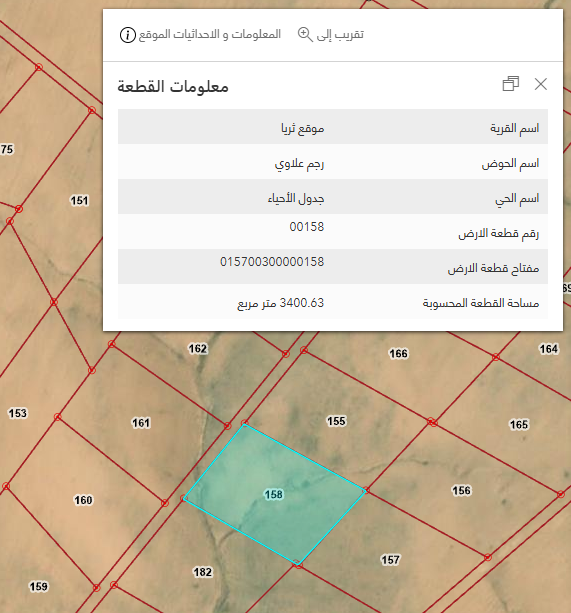The height and width of the screenshot is (613, 571).
Task: Click parcel label 182 on the map
Action: click(202, 572)
